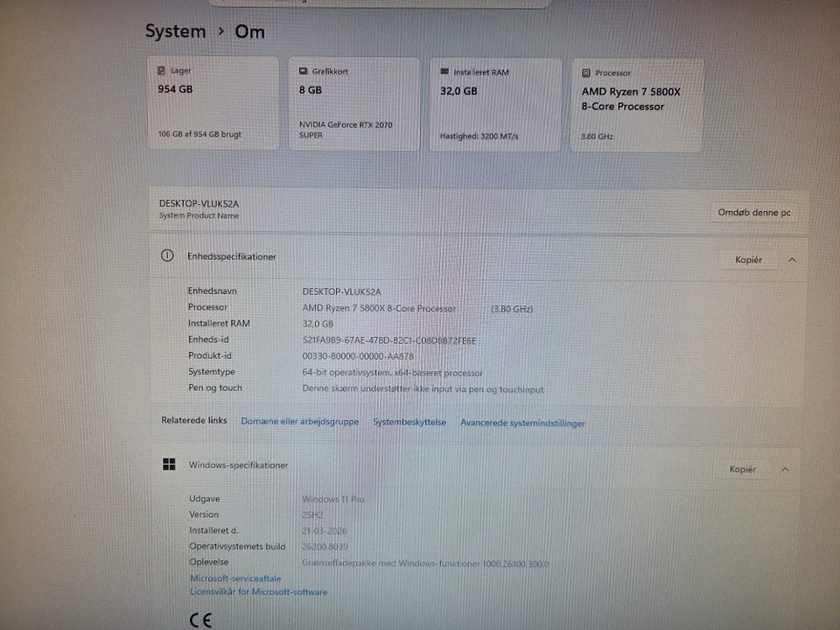840x630 pixels.
Task: Click Omdøb denne pc button
Action: pyautogui.click(x=754, y=213)
